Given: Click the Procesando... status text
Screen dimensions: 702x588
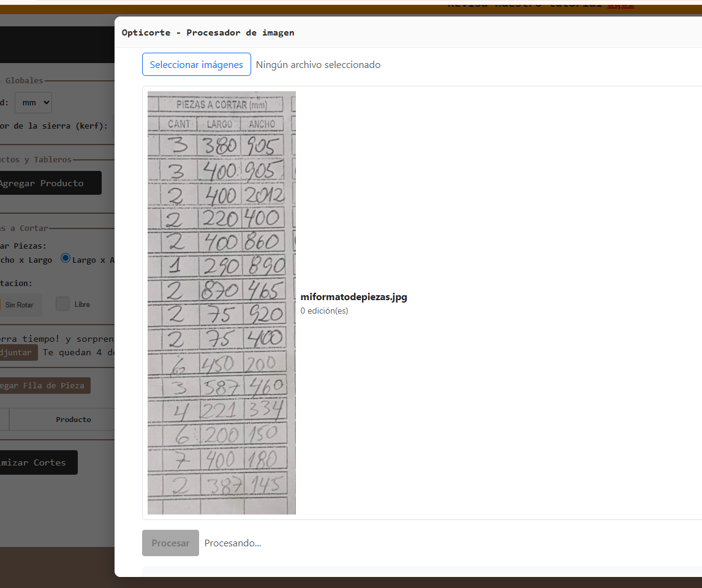Looking at the screenshot, I should click(x=233, y=543).
